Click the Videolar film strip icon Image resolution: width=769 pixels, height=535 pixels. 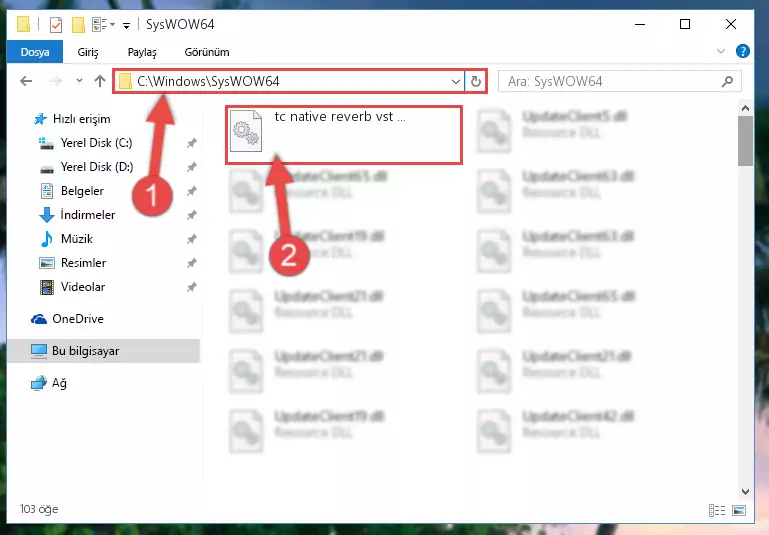coord(47,287)
